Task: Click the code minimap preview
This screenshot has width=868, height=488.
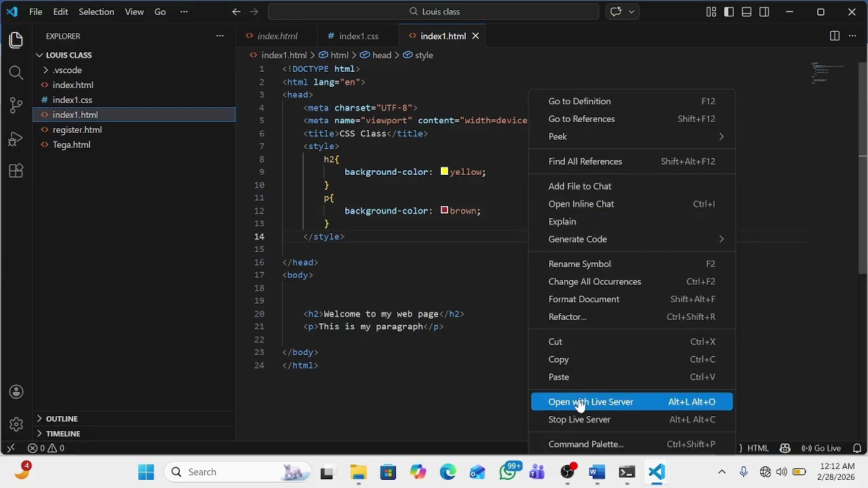Action: 829,73
